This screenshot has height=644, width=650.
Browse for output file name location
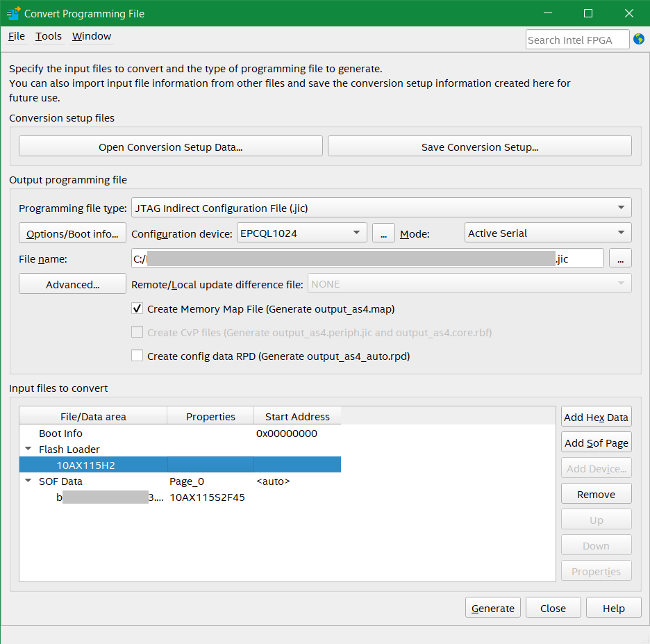620,258
